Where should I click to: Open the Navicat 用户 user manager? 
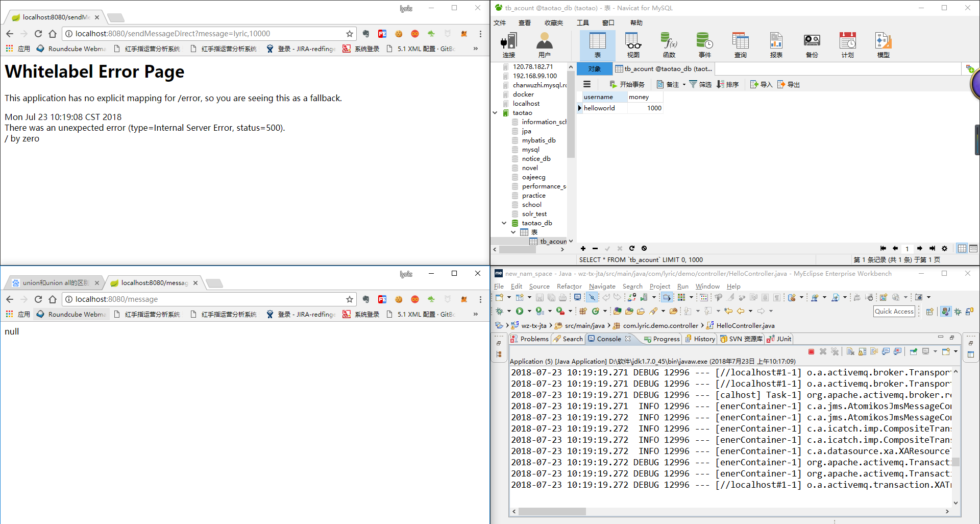point(545,45)
